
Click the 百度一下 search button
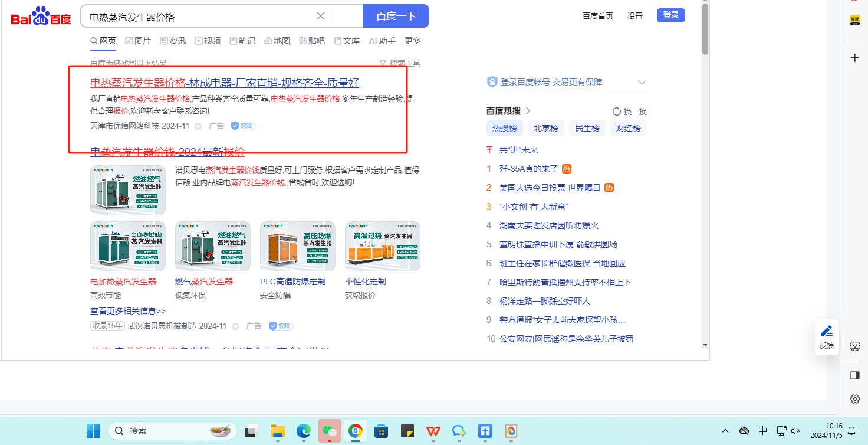click(x=396, y=16)
